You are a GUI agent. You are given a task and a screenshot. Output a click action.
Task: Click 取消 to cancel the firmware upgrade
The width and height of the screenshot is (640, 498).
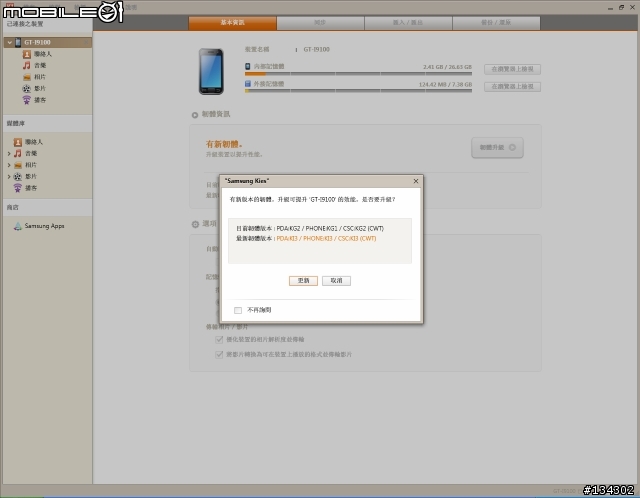[336, 280]
